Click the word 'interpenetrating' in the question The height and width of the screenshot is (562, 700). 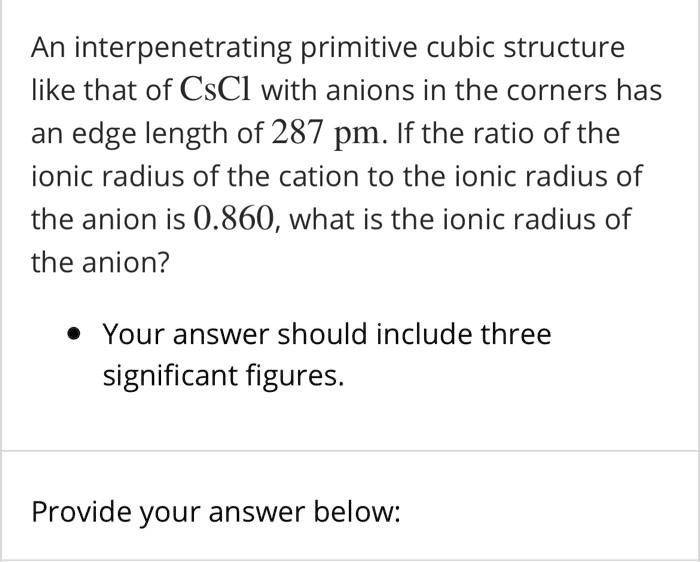tap(183, 48)
